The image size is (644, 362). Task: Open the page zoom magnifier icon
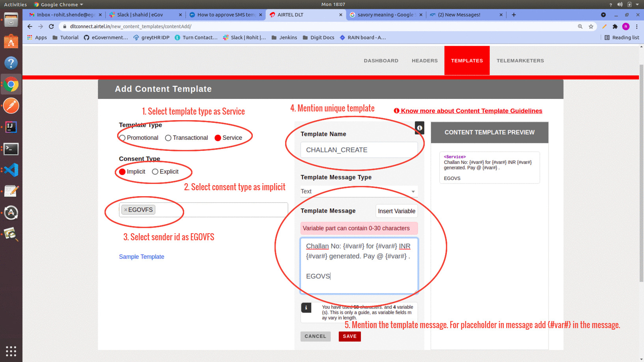(580, 26)
